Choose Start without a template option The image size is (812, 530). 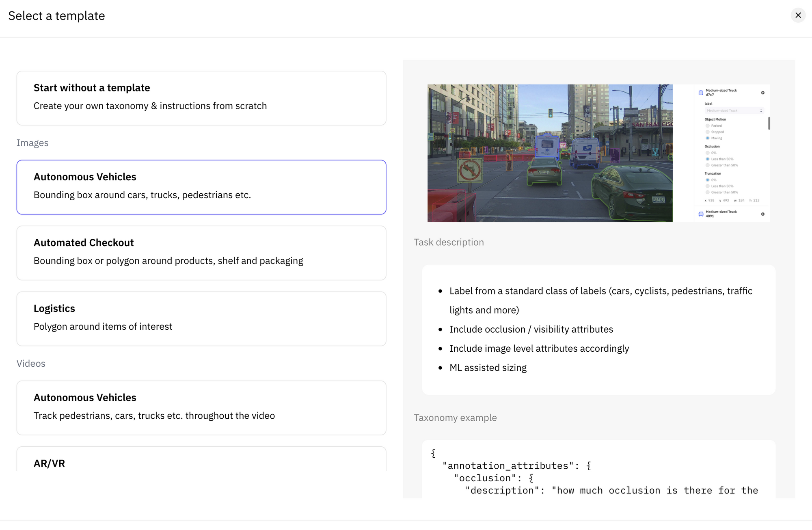pos(201,98)
